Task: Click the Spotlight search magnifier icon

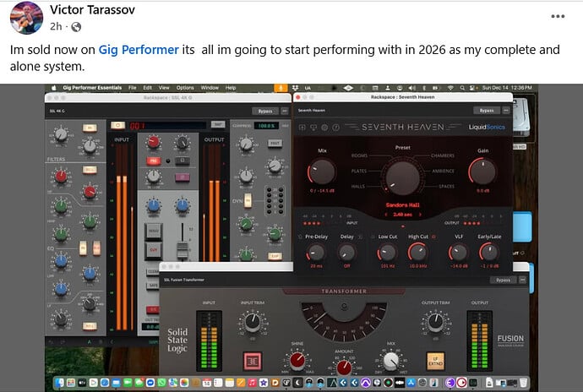Action: tap(461, 88)
